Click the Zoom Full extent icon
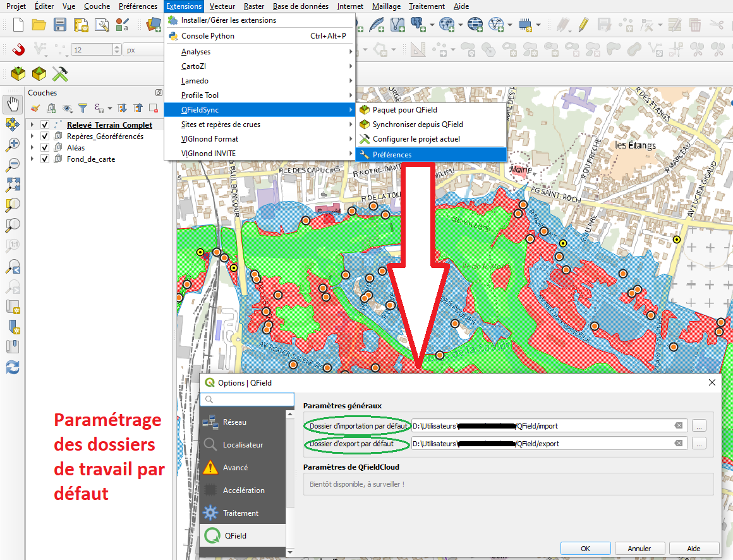The width and height of the screenshot is (733, 560). (x=13, y=185)
